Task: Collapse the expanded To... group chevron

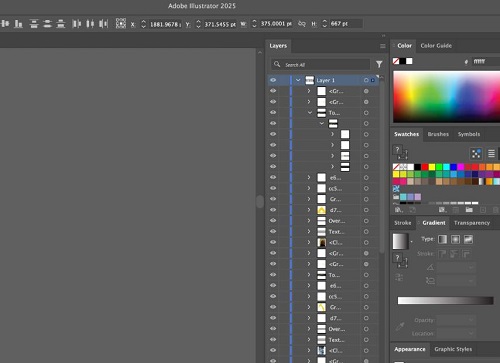Action: tap(310, 113)
